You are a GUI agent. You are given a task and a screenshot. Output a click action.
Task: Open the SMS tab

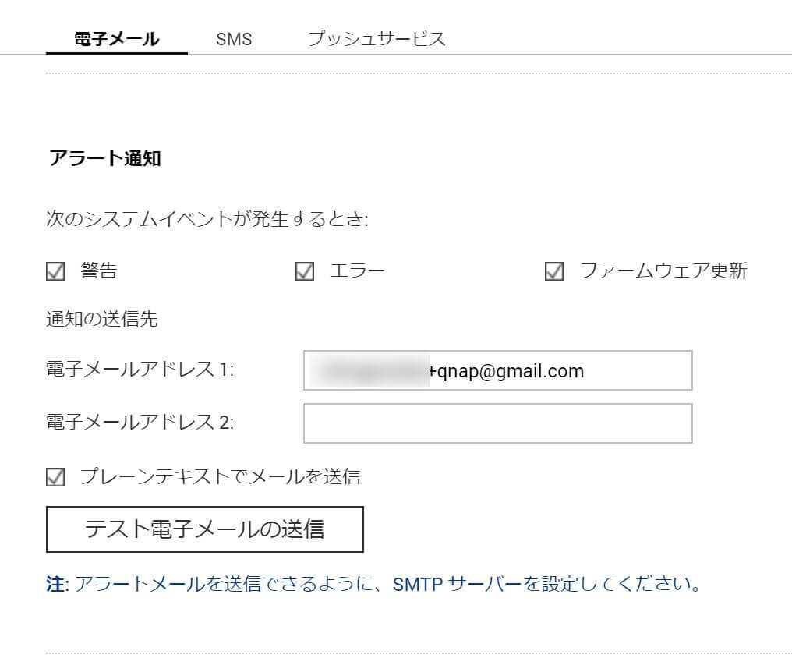[x=234, y=39]
